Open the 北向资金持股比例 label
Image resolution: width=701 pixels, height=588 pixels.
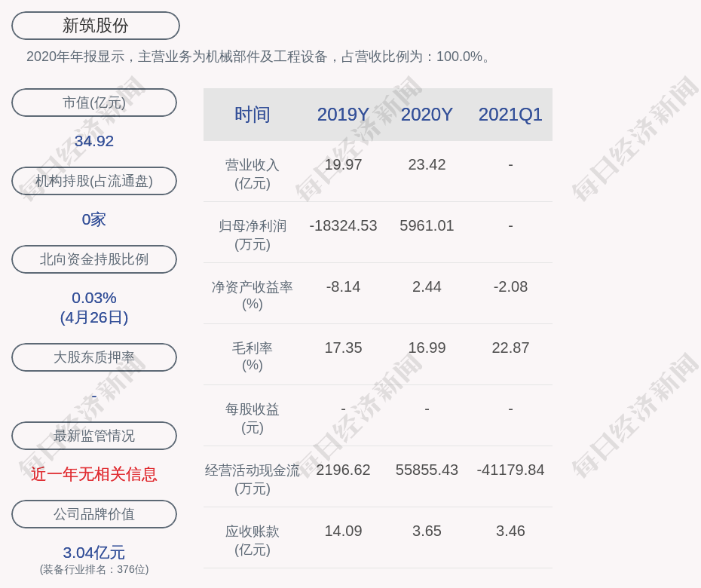(94, 259)
